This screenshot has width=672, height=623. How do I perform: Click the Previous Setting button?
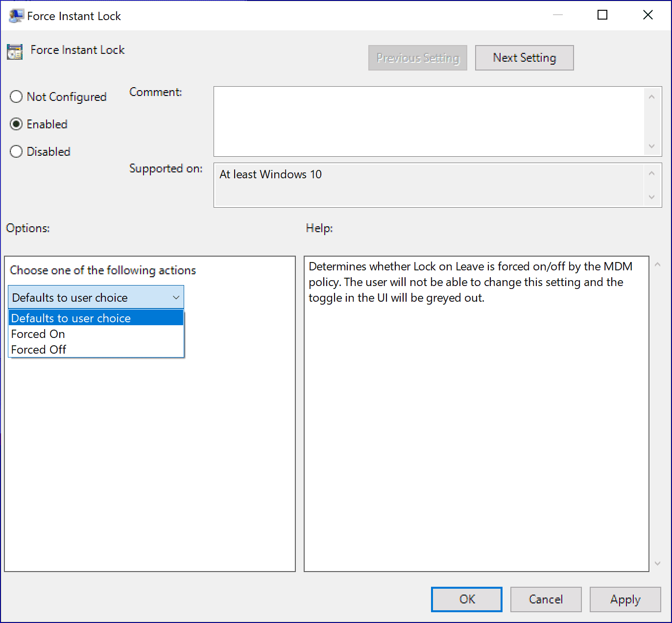pyautogui.click(x=418, y=58)
